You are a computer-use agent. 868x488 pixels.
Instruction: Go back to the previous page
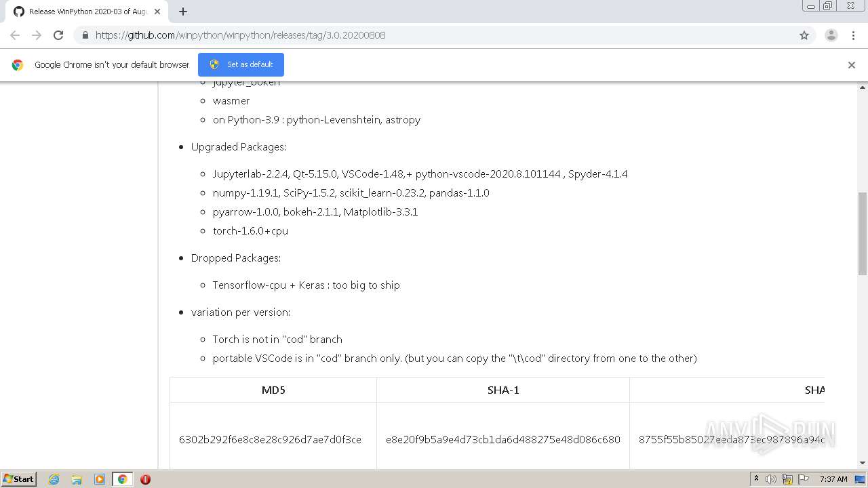coord(15,35)
